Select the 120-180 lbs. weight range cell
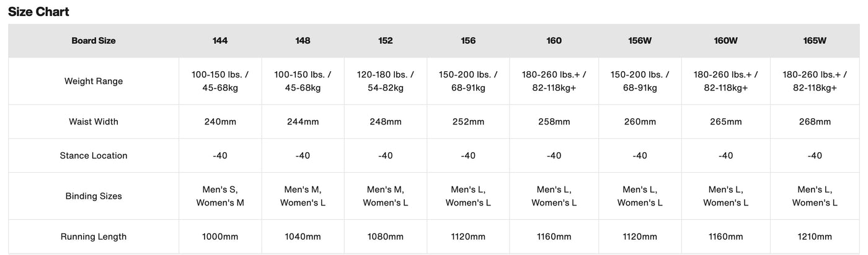 (386, 81)
